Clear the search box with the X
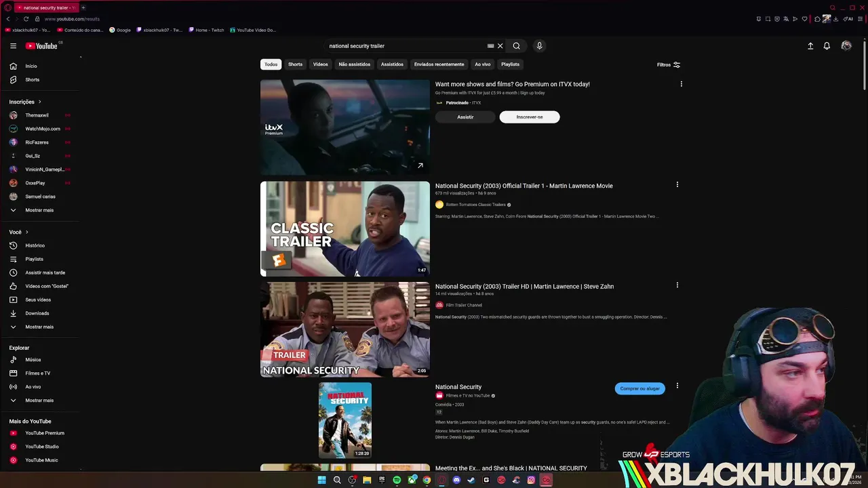Viewport: 868px width, 488px height. (x=500, y=46)
